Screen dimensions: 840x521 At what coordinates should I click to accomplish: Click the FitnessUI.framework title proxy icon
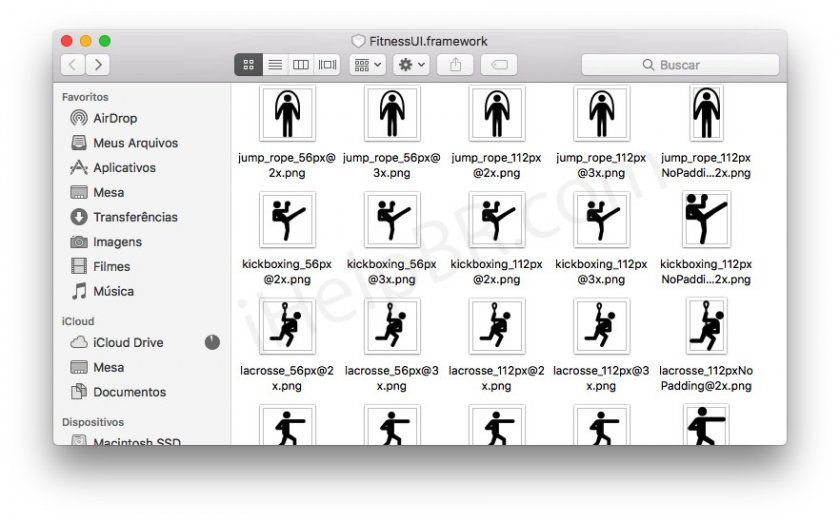358,41
